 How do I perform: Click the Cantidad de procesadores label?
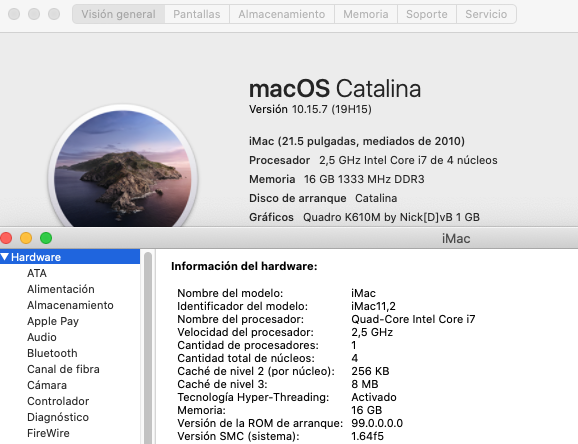[248, 345]
